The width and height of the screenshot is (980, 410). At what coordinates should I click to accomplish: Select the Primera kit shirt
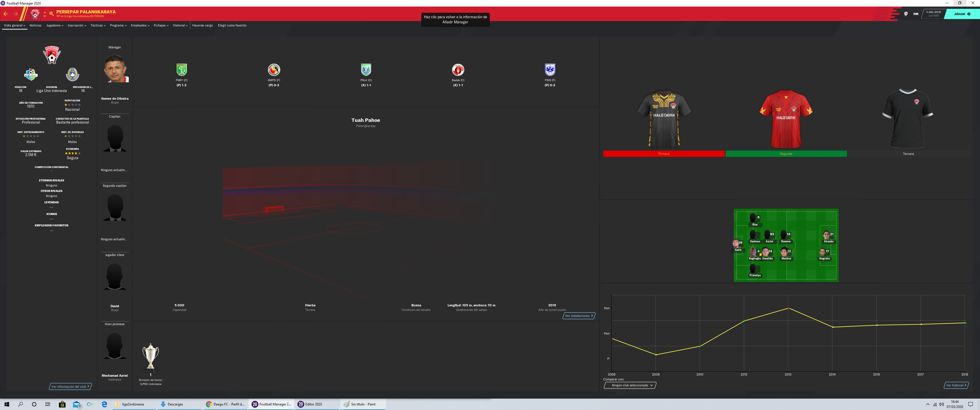(x=664, y=119)
